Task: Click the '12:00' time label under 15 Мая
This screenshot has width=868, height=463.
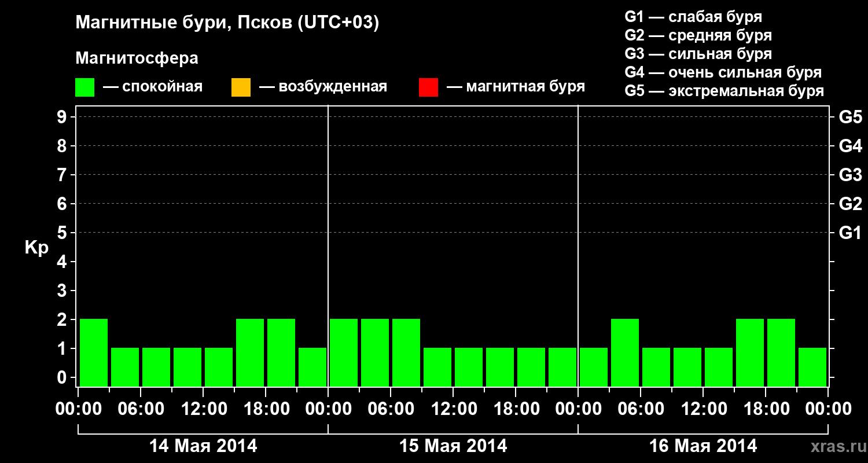Action: coord(453,409)
